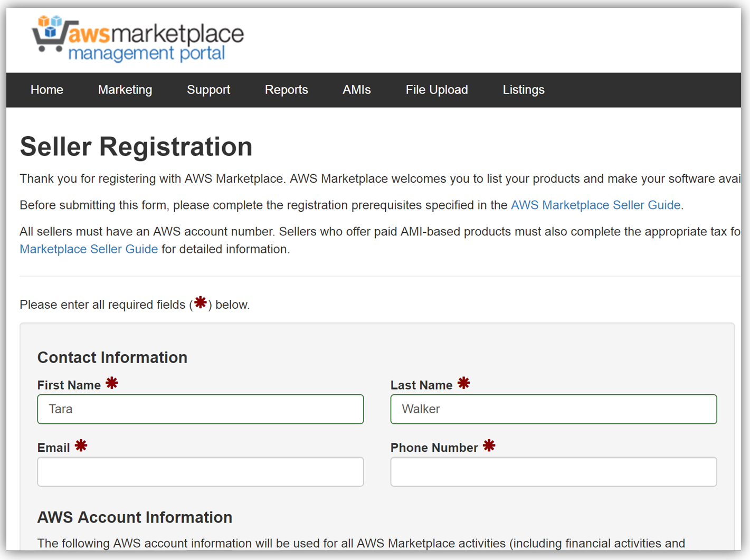Navigate to the AMIs page

pos(357,90)
